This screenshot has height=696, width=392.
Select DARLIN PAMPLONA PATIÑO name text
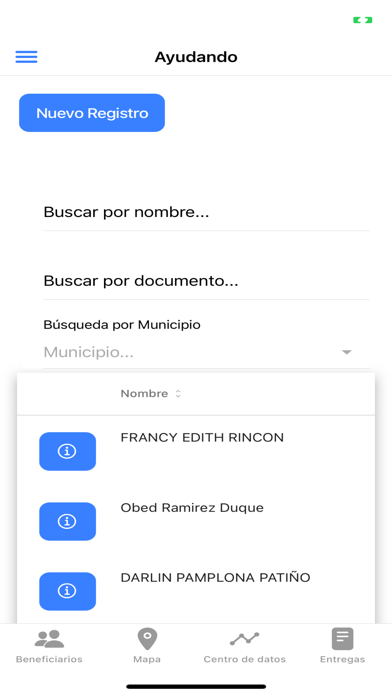[x=215, y=577]
